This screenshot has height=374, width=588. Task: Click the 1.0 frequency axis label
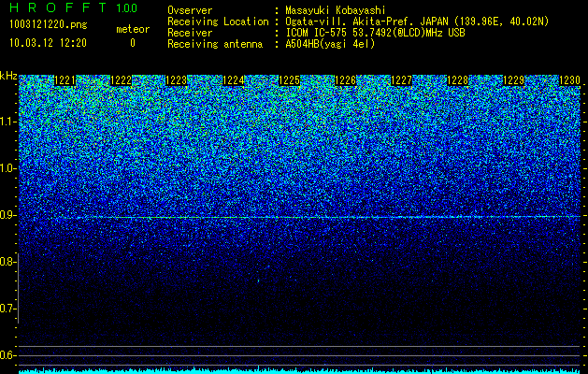7,168
